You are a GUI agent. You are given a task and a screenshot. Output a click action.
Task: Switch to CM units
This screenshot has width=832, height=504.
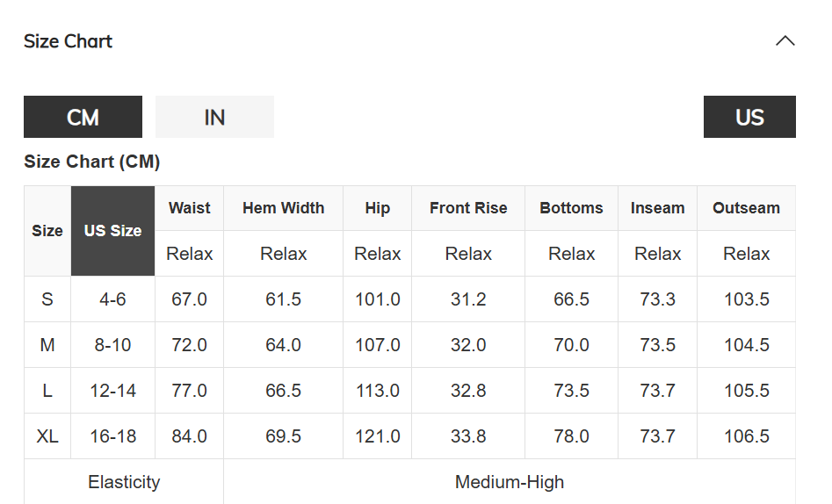(83, 117)
